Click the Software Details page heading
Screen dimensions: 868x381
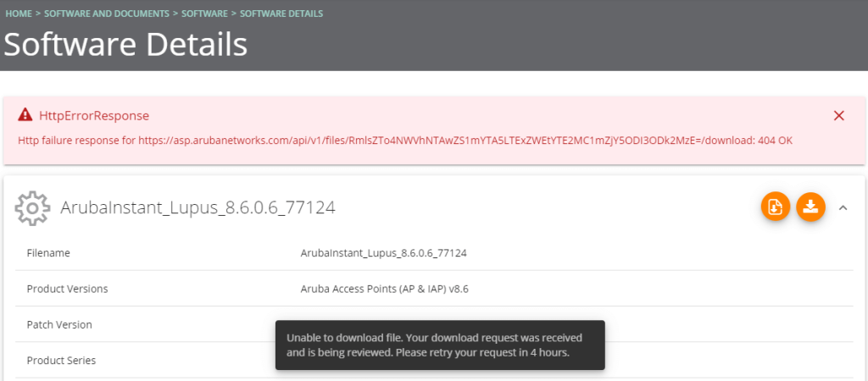pos(125,44)
